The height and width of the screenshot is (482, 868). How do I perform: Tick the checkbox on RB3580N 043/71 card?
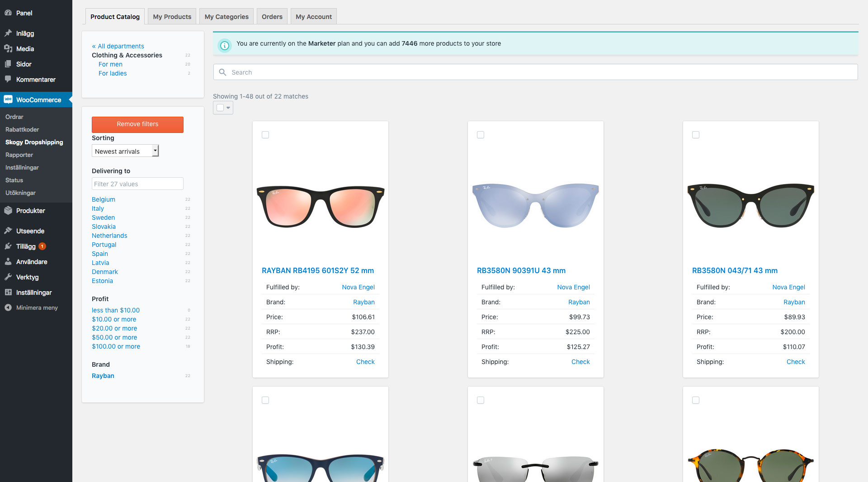696,135
